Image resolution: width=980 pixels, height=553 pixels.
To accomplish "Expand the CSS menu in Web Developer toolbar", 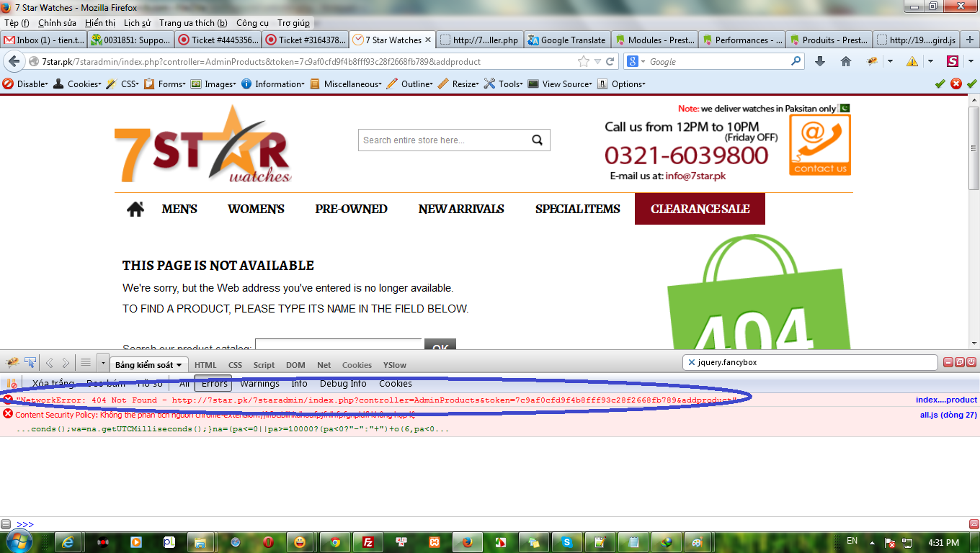I will (x=123, y=84).
